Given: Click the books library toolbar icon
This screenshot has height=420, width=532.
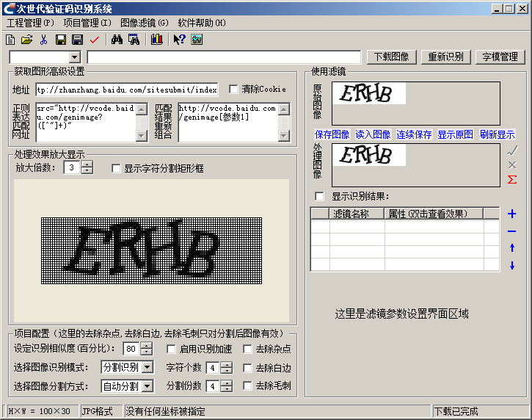Looking at the screenshot, I should coord(156,40).
